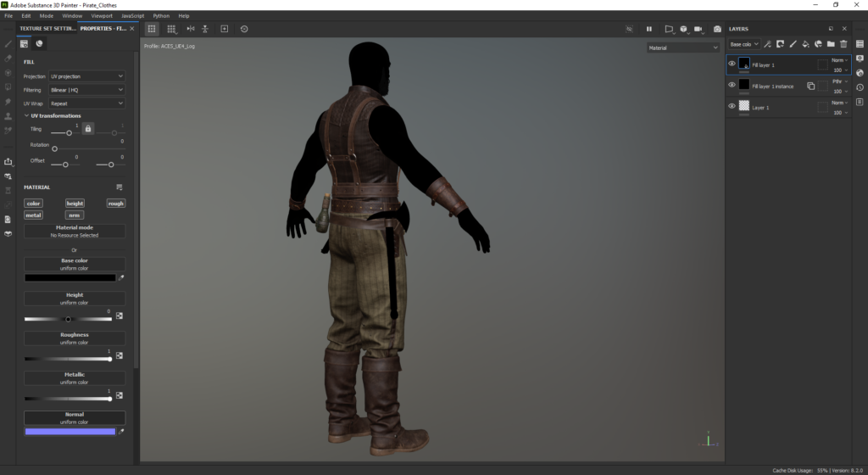Reset the viewport history icon
The height and width of the screenshot is (475, 868).
pos(244,29)
